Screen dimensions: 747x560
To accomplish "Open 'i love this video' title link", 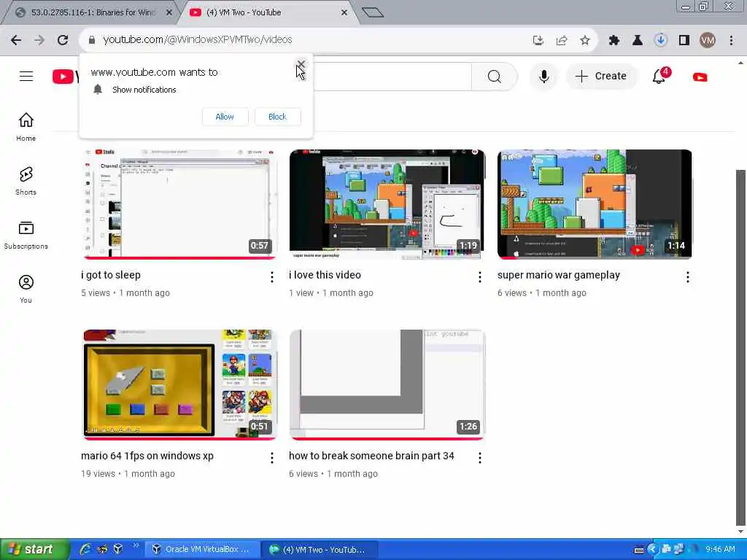I will 325,275.
